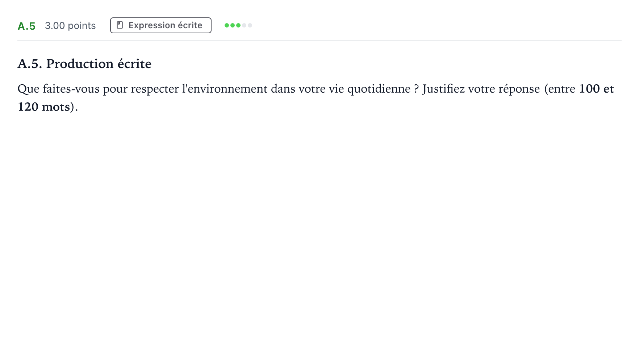639x364 pixels.
Task: Click the word quotidienne in the question
Action: pos(379,89)
